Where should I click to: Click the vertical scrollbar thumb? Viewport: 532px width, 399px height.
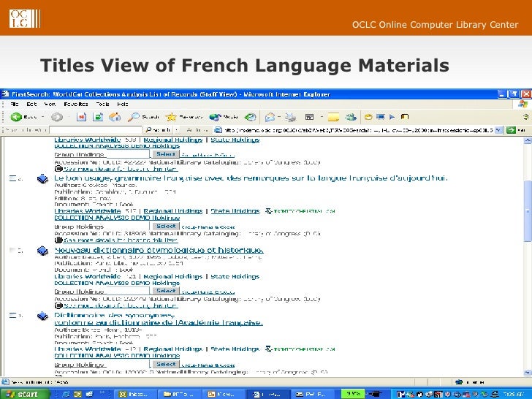(x=528, y=211)
